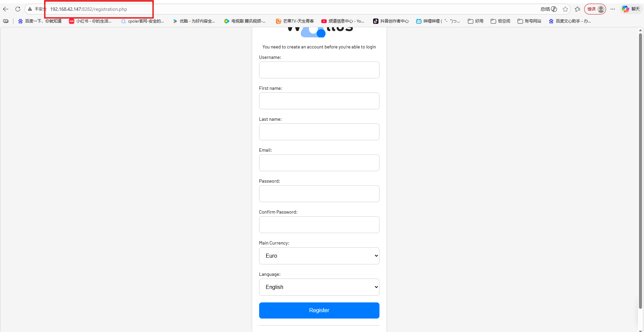Image resolution: width=644 pixels, height=332 pixels.
Task: Click the profile error avatar button
Action: pos(595,9)
